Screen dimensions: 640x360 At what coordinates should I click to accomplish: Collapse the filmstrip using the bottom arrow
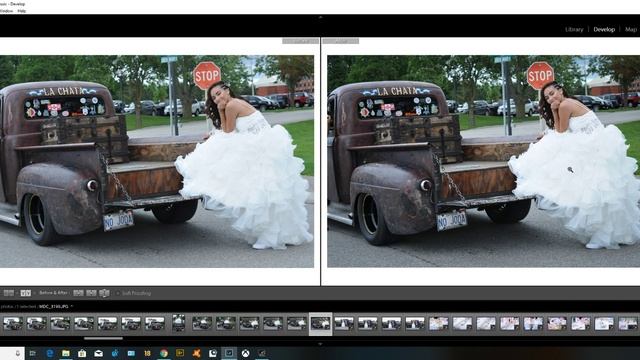click(x=320, y=344)
